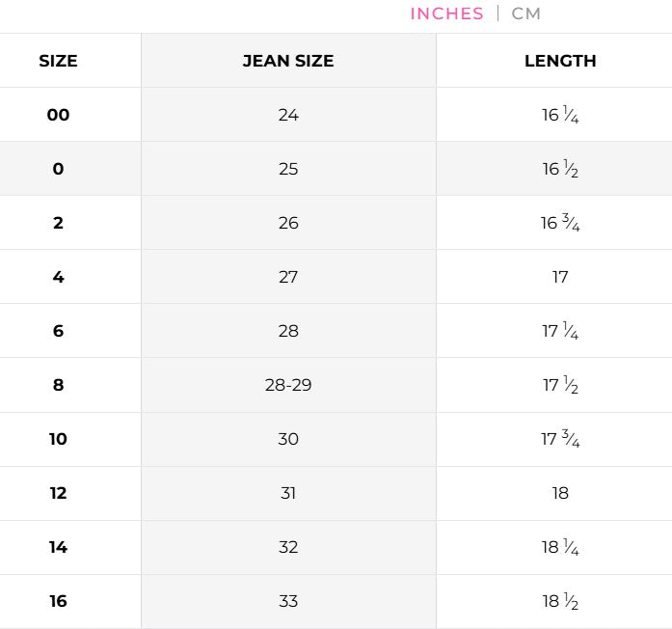Click jean size 33 cell

(288, 601)
